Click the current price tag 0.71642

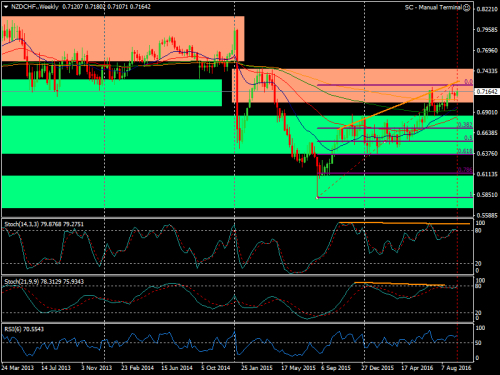(487, 92)
